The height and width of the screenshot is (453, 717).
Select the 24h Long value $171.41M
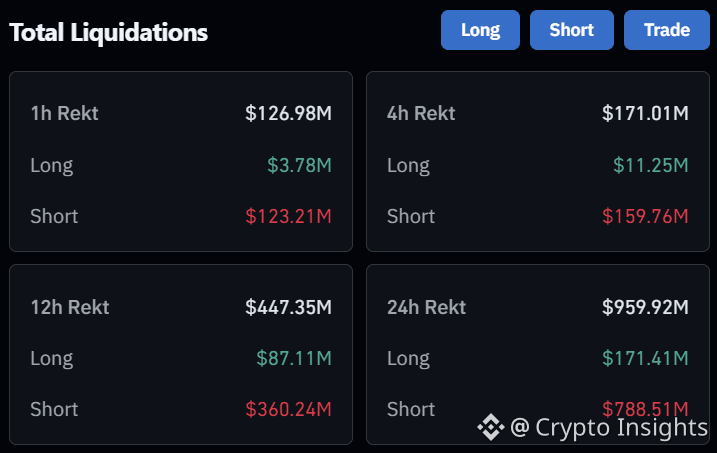coord(645,358)
